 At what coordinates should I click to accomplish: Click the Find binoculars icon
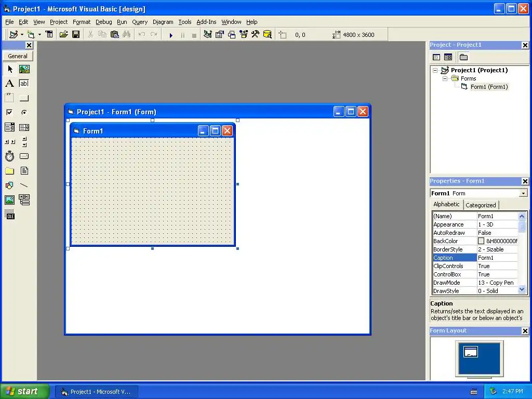(127, 34)
